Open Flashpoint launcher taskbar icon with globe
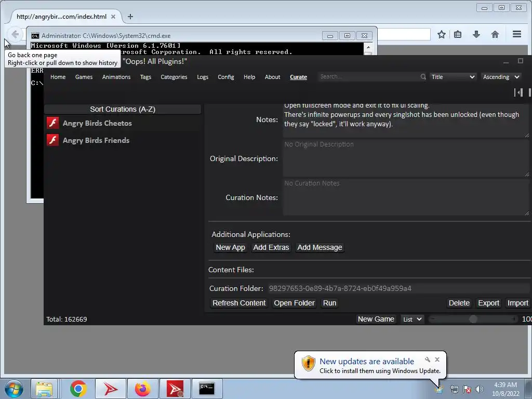This screenshot has height=399, width=532. (x=175, y=389)
